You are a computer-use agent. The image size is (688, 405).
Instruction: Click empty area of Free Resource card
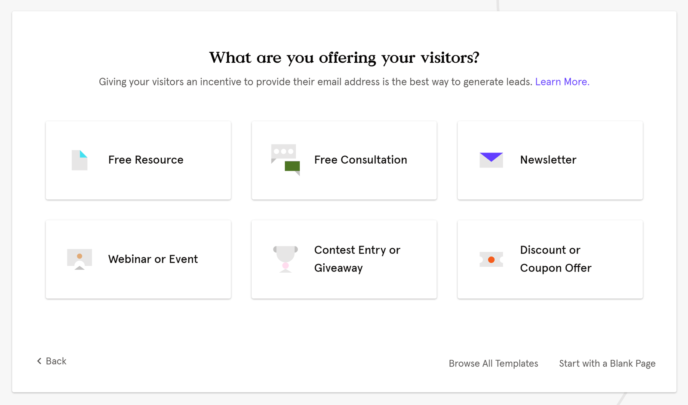pos(206,184)
